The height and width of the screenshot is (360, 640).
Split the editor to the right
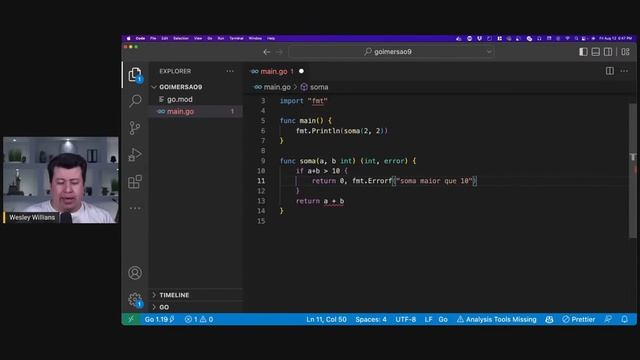coord(609,71)
